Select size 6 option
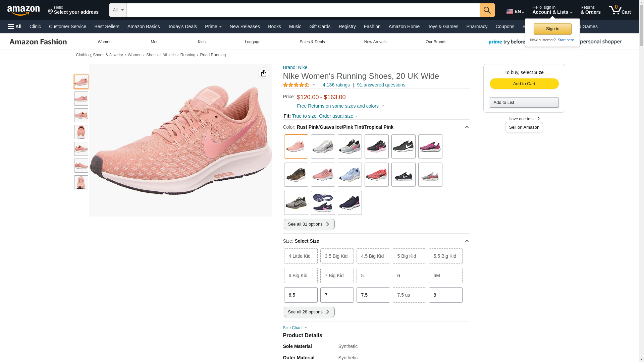 pos(409,276)
